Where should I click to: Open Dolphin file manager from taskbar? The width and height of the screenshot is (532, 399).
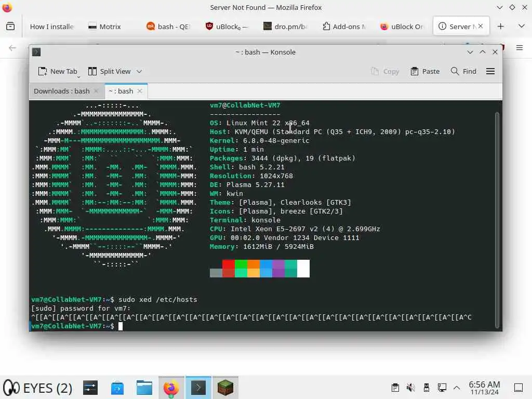pos(144,388)
